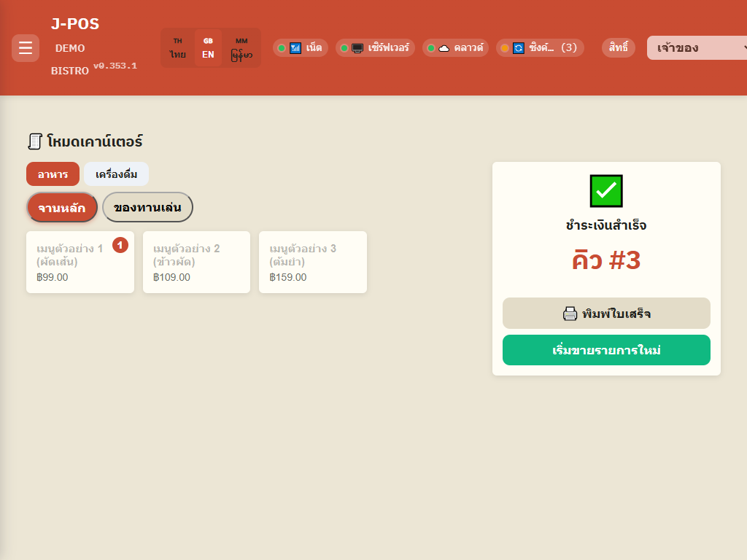Print the receipt with พิมพ์ใบเสร็จ
Image resolution: width=747 pixels, height=560 pixels.
(606, 314)
